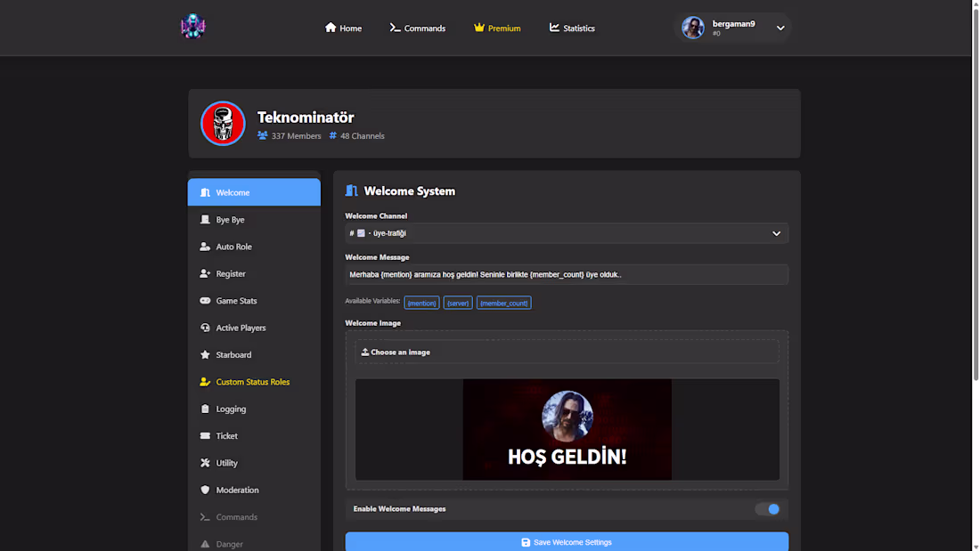
Task: Click the Statistics chart icon
Action: (554, 28)
